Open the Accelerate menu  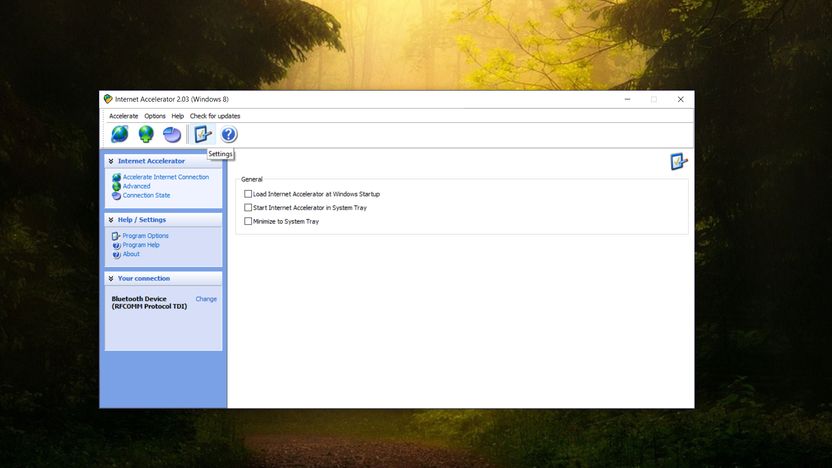(124, 116)
